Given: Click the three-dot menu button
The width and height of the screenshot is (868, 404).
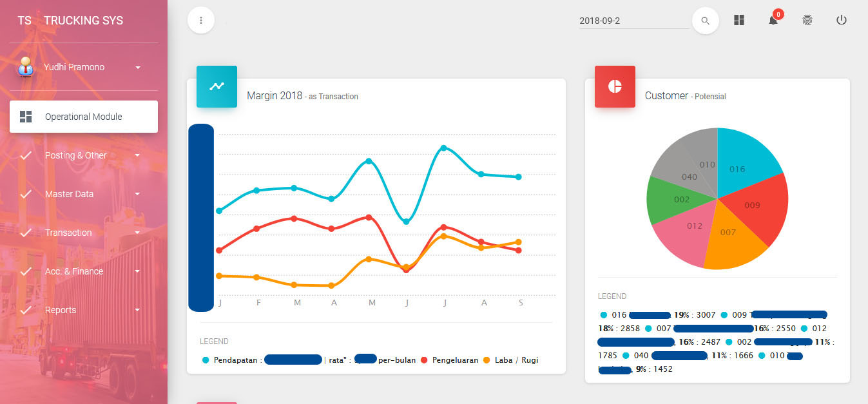Looking at the screenshot, I should click(x=201, y=20).
